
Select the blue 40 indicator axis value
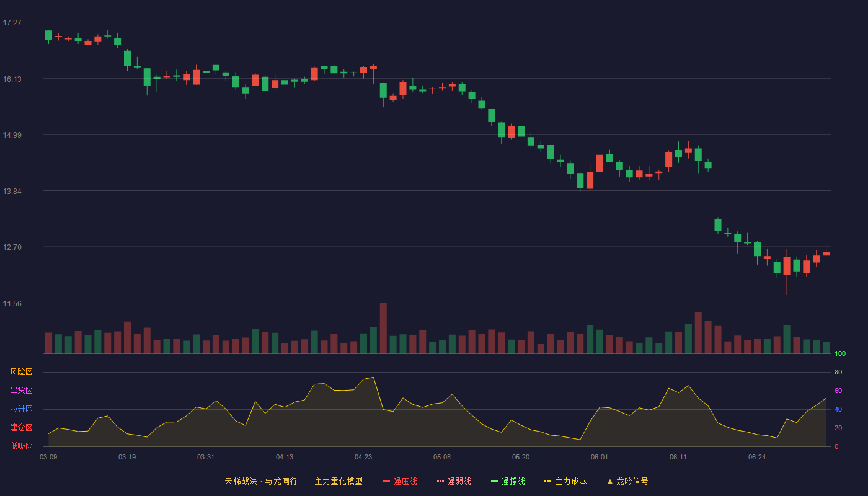838,409
